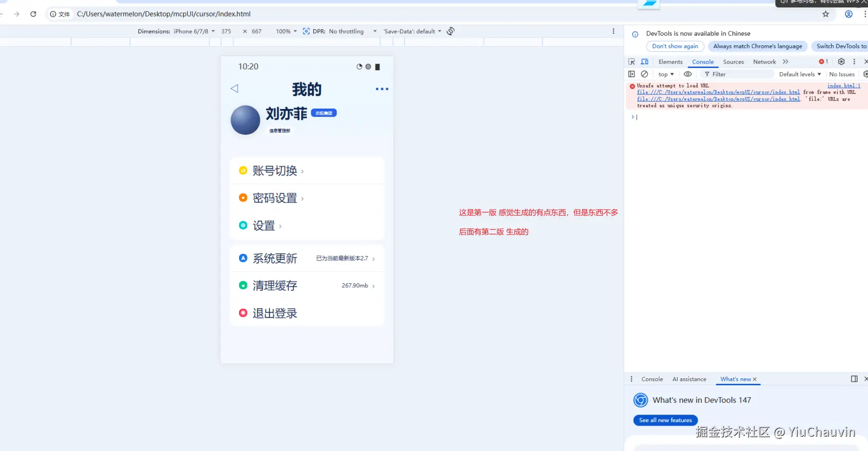Tap the three-dot more icon beside 我的
Image resolution: width=868 pixels, height=451 pixels.
click(382, 89)
